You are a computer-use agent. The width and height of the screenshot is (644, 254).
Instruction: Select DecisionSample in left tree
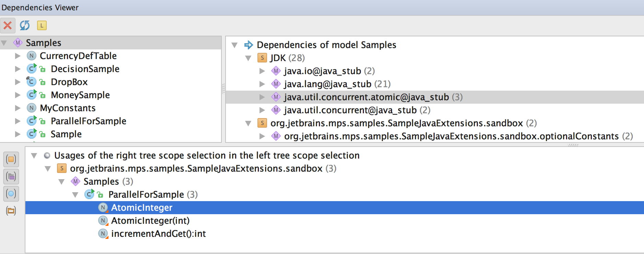point(85,69)
